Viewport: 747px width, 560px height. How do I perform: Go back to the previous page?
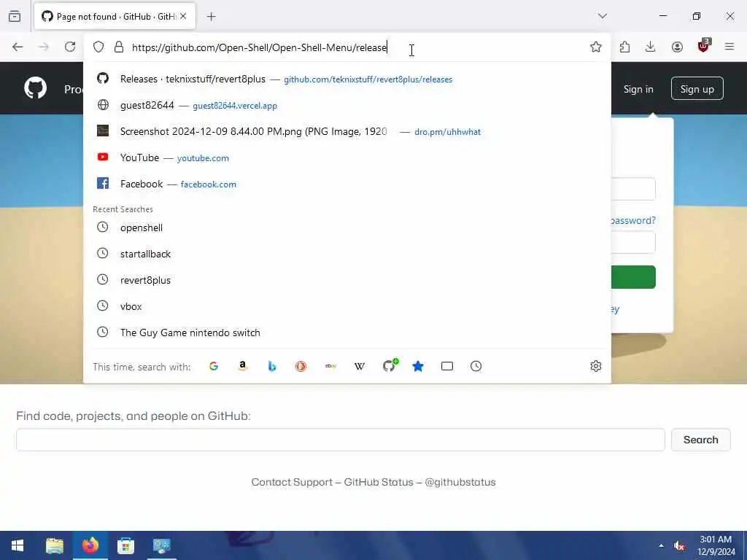(x=18, y=47)
